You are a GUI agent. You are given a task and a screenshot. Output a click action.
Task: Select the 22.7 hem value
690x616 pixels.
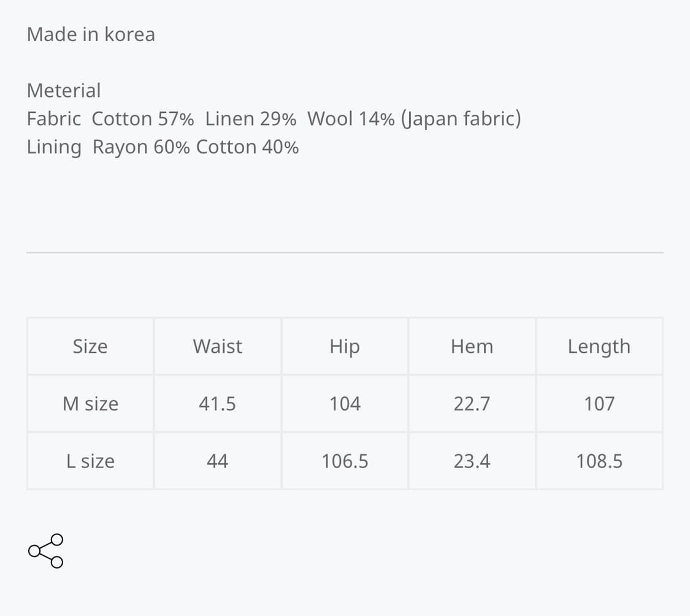click(472, 404)
